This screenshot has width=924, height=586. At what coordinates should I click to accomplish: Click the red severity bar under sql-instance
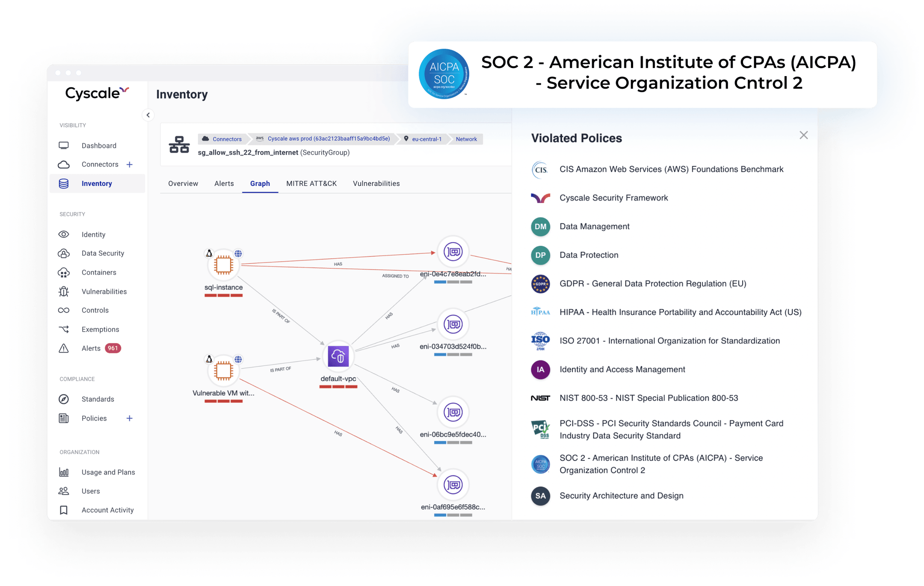coord(223,296)
